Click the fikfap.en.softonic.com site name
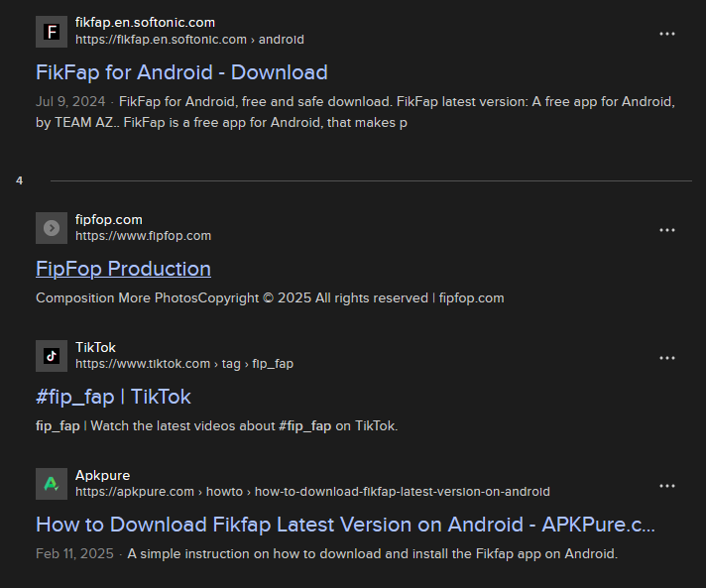This screenshot has height=588, width=706. 145,22
